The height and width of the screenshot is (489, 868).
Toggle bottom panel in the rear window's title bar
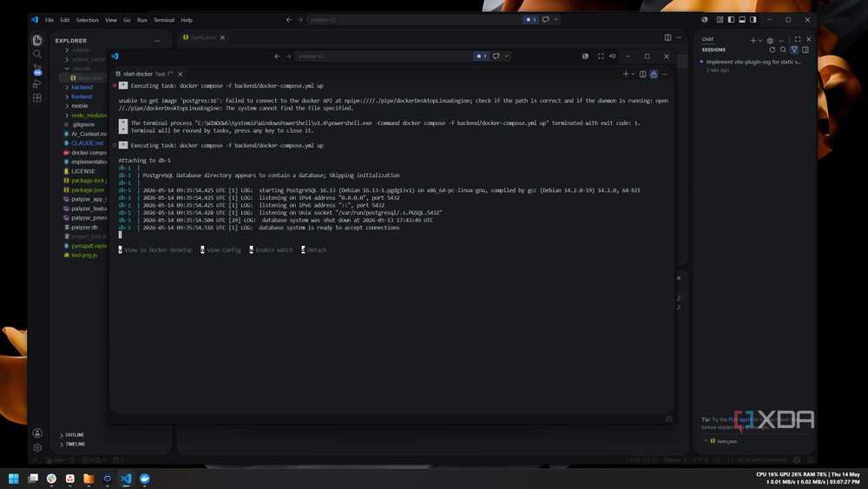point(742,19)
